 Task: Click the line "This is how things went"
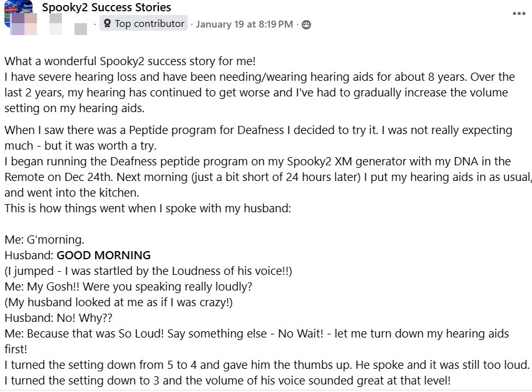[x=148, y=209]
